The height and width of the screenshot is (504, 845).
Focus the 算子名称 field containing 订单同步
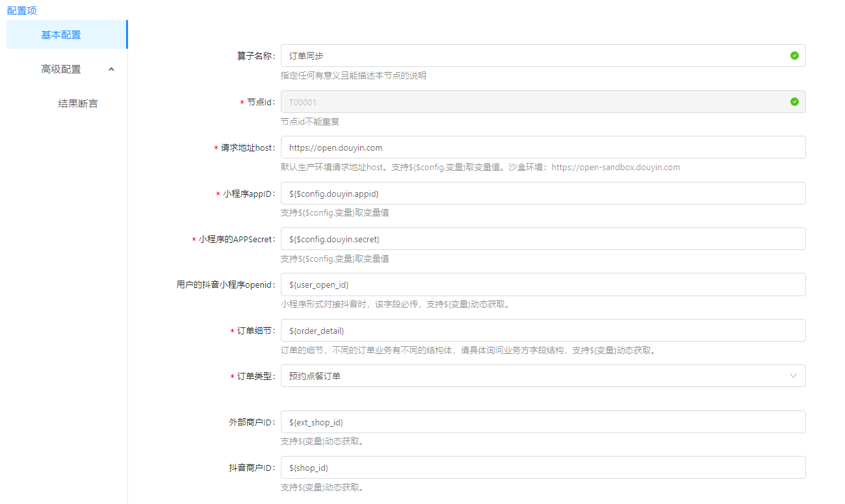point(533,56)
